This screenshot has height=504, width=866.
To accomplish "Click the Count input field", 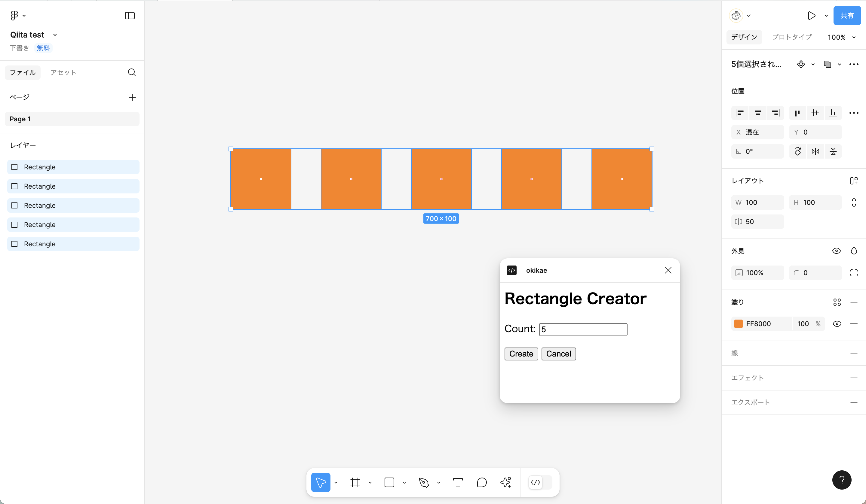I will tap(583, 329).
